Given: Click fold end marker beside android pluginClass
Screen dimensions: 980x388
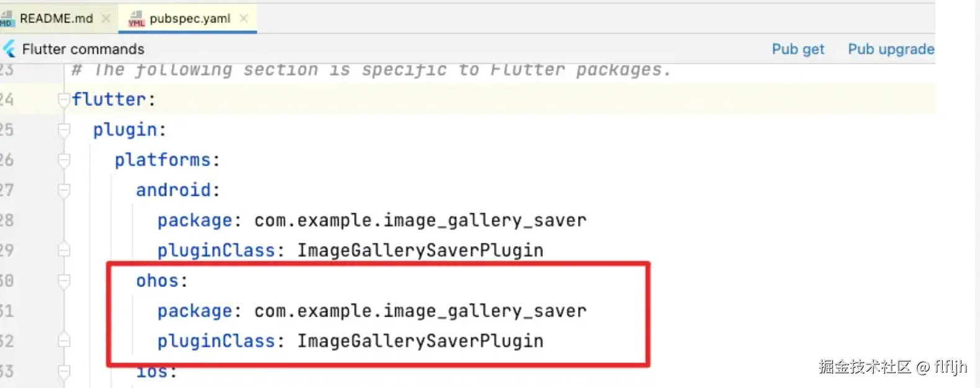Looking at the screenshot, I should coord(64,250).
